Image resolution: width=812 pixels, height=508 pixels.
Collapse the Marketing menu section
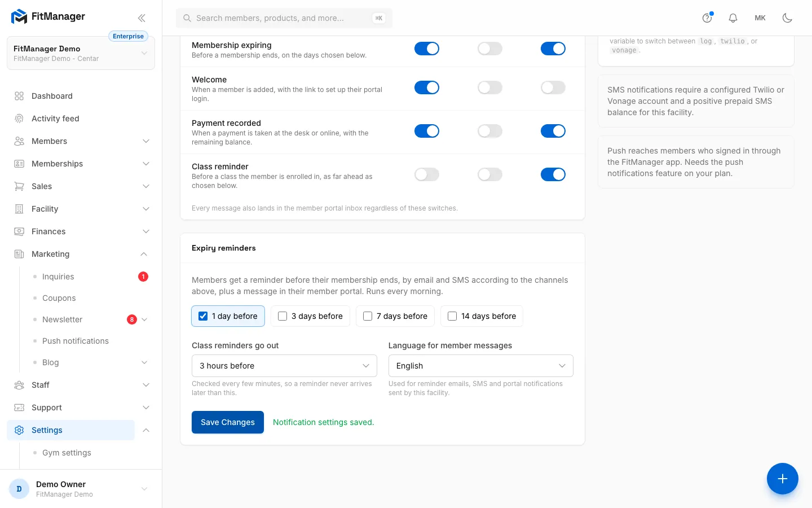pyautogui.click(x=144, y=254)
